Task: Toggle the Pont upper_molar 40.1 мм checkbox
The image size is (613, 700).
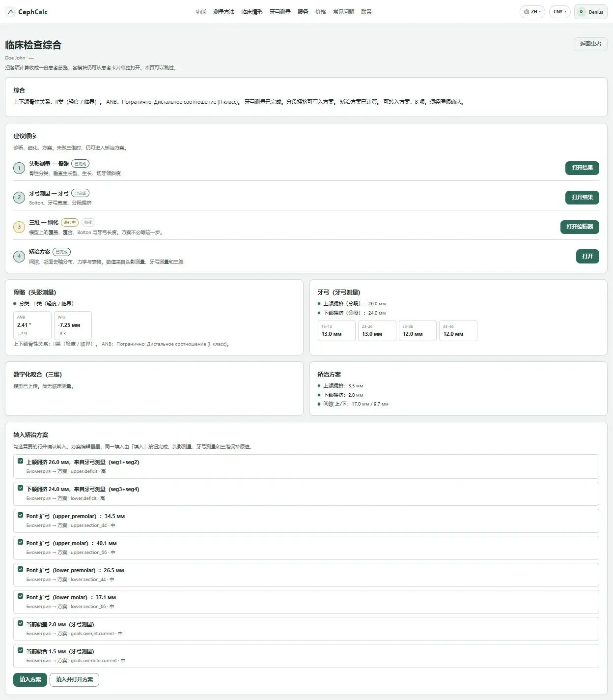Action: click(20, 542)
